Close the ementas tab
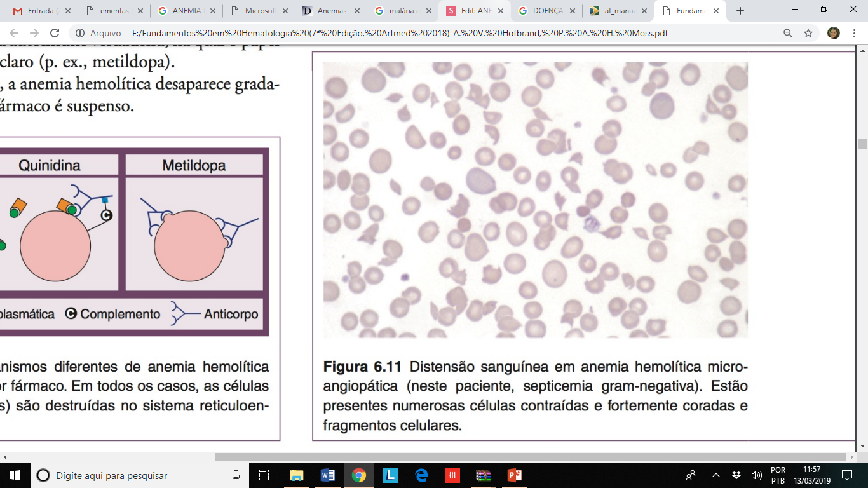 click(x=140, y=11)
